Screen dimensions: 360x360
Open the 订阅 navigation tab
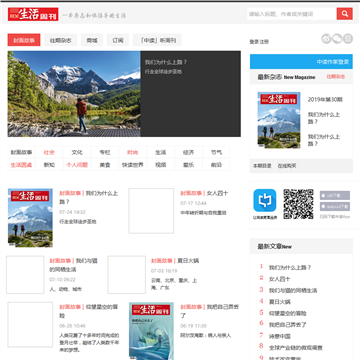pyautogui.click(x=118, y=40)
